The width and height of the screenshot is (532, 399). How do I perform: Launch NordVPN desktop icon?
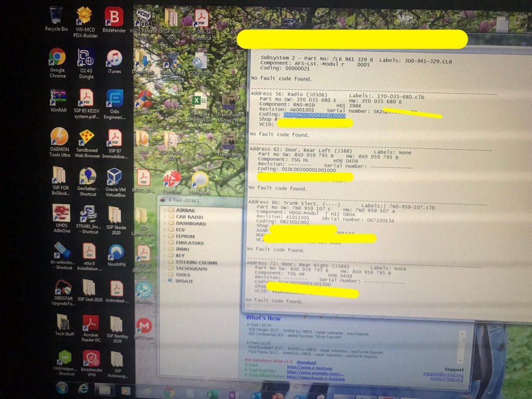(x=117, y=255)
